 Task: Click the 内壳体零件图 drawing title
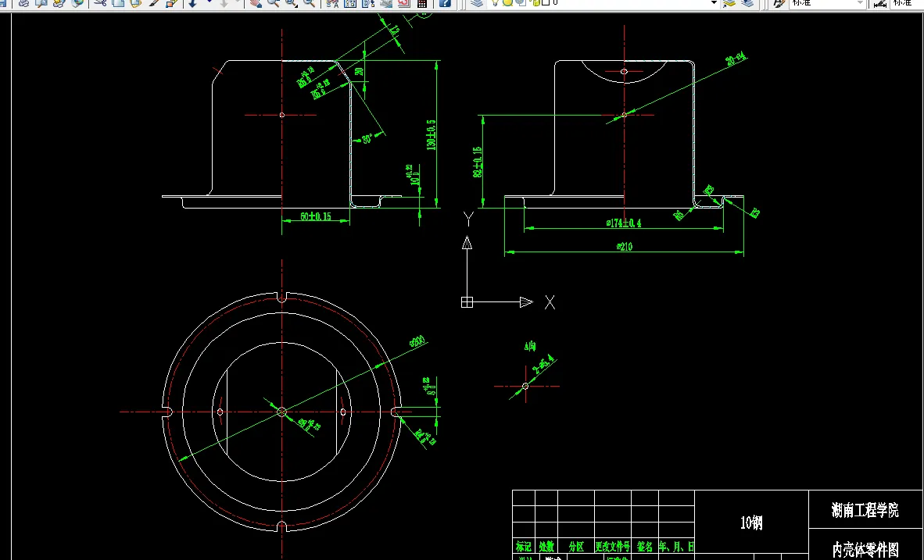pyautogui.click(x=865, y=550)
